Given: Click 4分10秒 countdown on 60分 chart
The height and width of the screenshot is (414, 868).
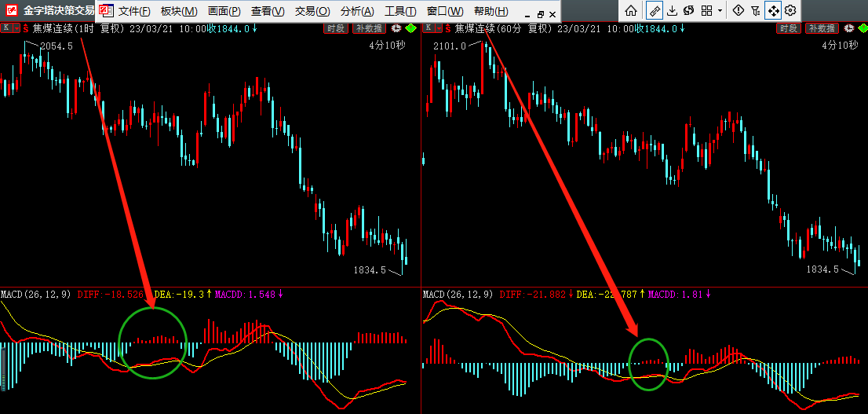Looking at the screenshot, I should click(841, 46).
